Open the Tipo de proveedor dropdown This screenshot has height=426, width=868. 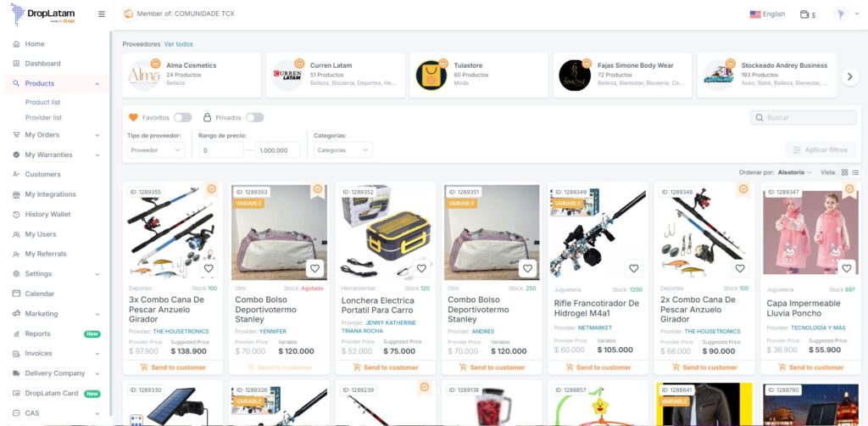pos(156,150)
